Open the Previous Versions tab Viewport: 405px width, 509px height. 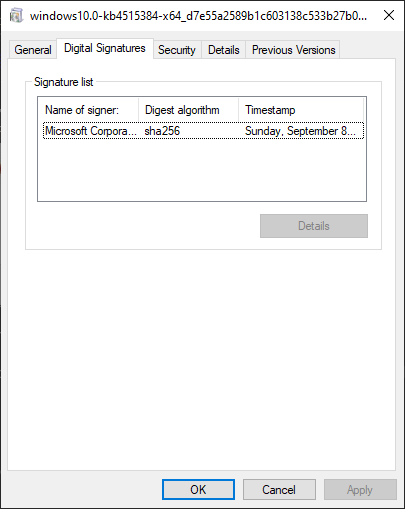(293, 50)
